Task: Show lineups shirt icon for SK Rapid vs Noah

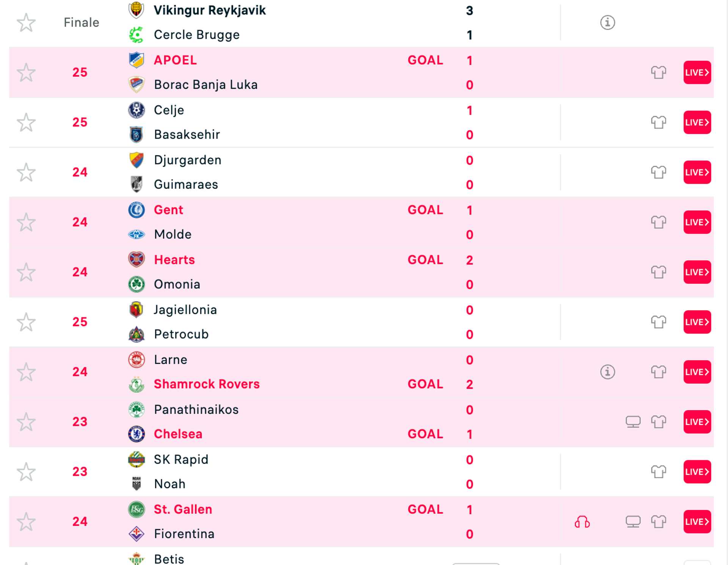Action: 658,472
